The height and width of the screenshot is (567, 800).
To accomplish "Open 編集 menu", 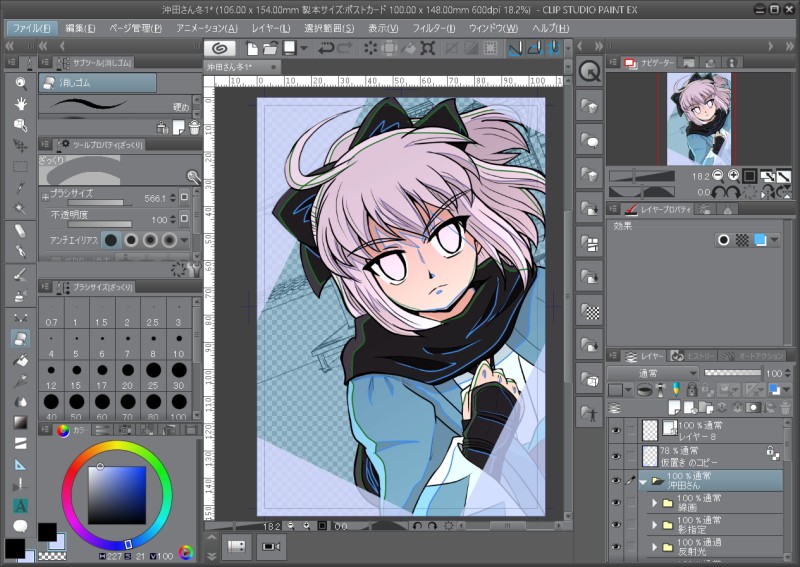I will tap(80, 28).
